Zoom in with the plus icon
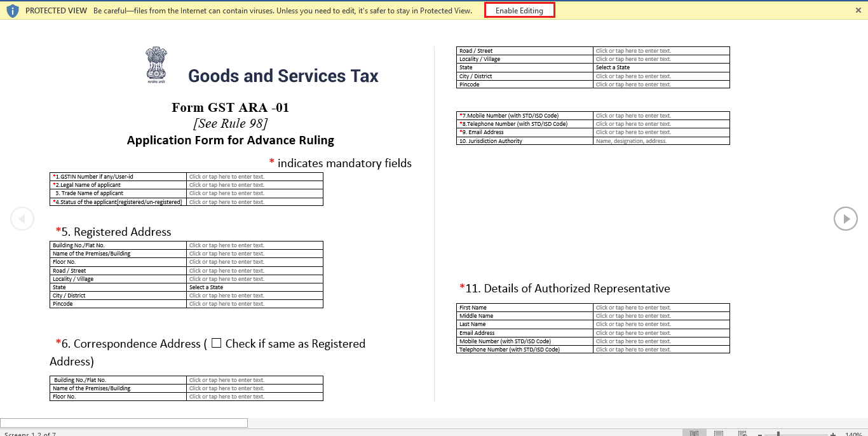 [832, 433]
